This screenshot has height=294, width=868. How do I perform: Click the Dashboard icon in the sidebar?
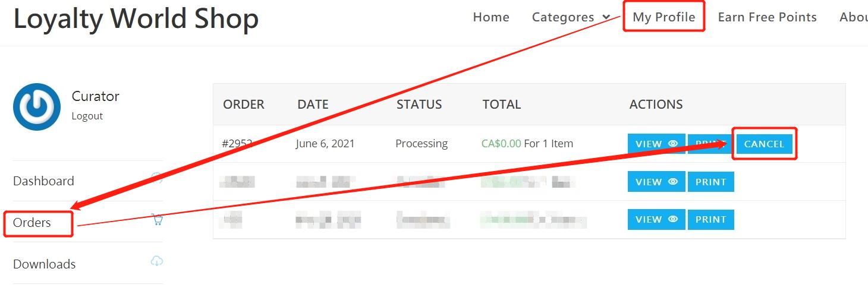click(x=158, y=177)
